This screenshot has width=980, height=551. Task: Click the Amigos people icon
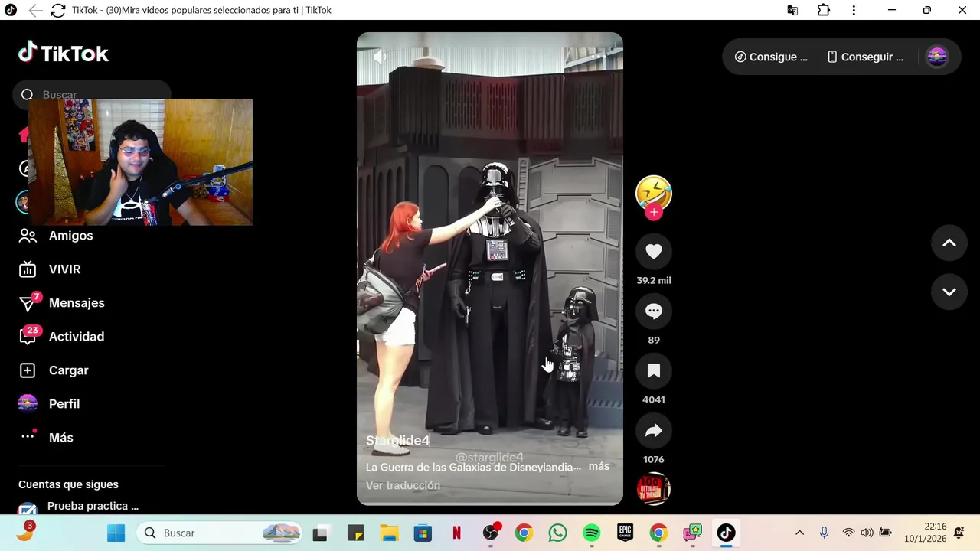point(28,236)
